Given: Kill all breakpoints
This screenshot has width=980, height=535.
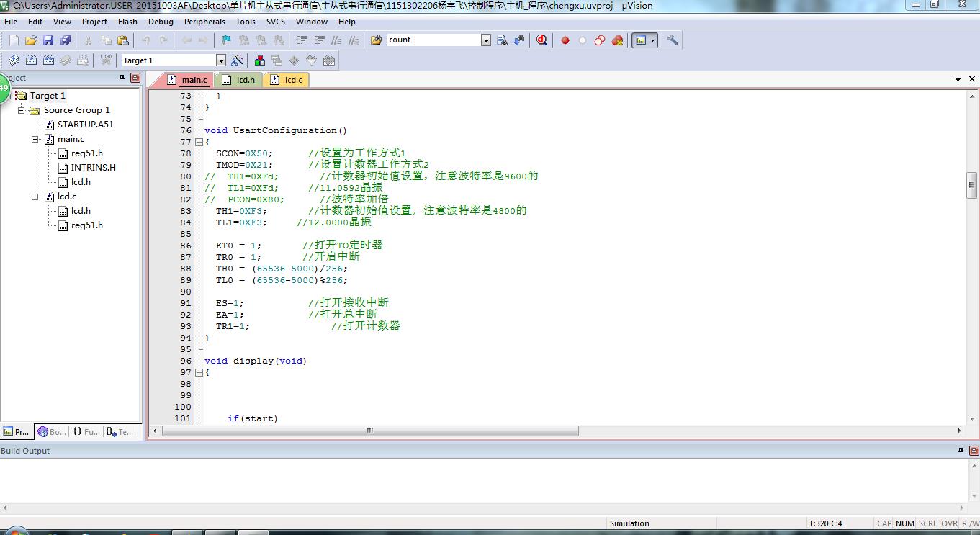Looking at the screenshot, I should [617, 40].
